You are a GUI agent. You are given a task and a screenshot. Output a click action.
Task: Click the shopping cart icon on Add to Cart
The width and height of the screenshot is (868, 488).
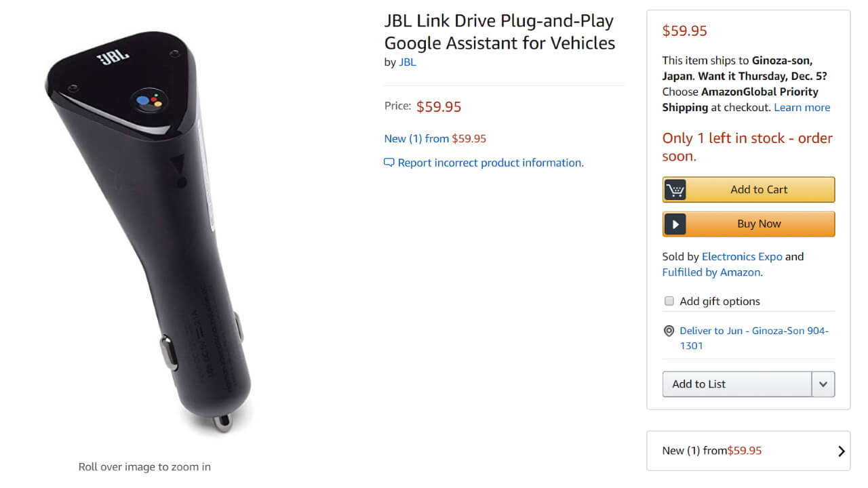click(675, 190)
